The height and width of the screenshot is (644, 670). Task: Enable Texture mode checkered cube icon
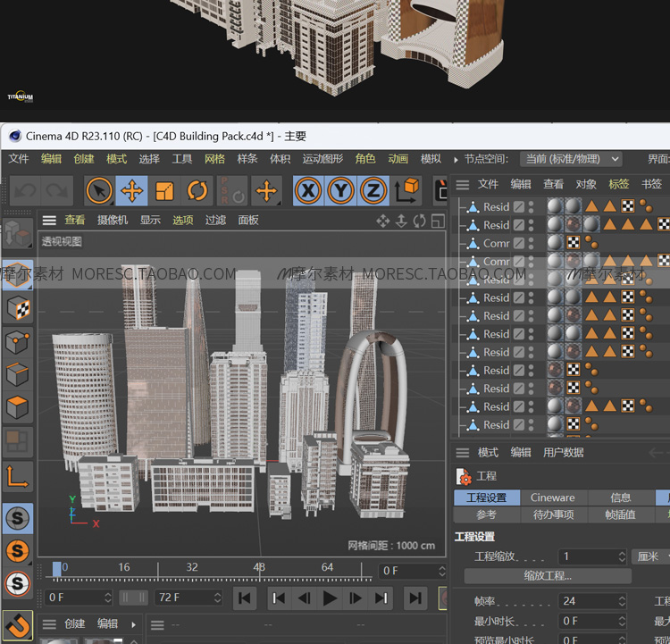coord(18,308)
